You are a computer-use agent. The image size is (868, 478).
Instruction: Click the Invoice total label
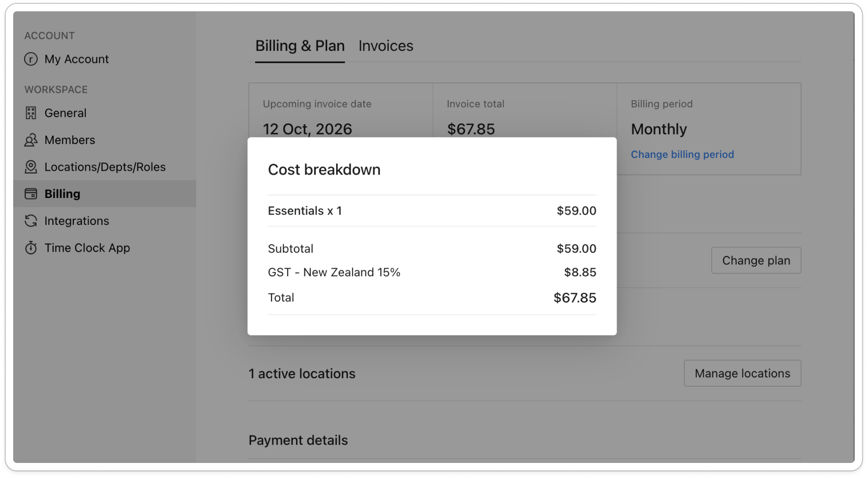[475, 104]
